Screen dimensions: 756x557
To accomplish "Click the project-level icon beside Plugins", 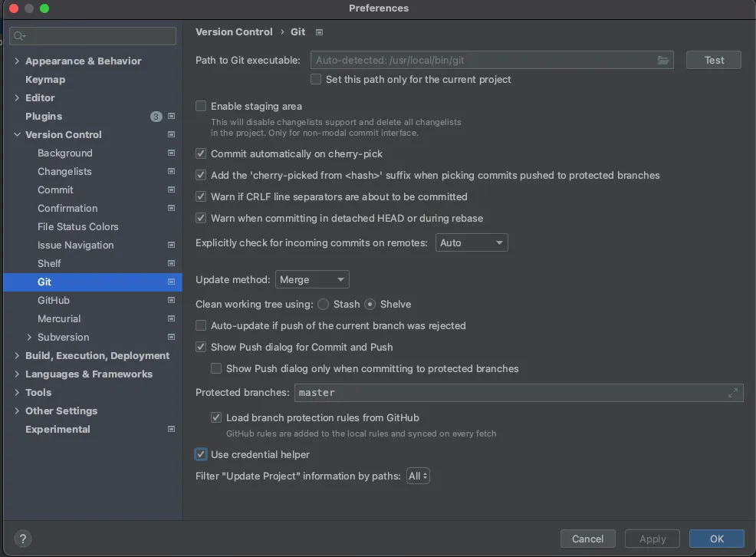I will [x=171, y=117].
